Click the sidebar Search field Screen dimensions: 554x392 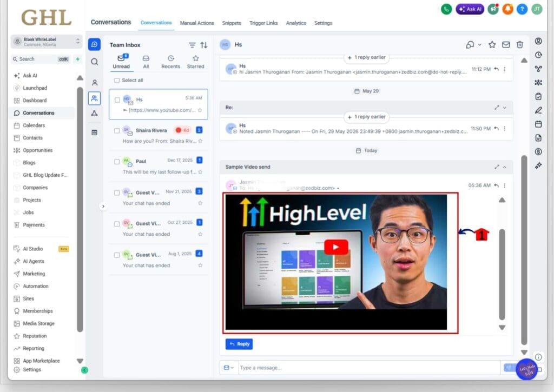(x=41, y=59)
